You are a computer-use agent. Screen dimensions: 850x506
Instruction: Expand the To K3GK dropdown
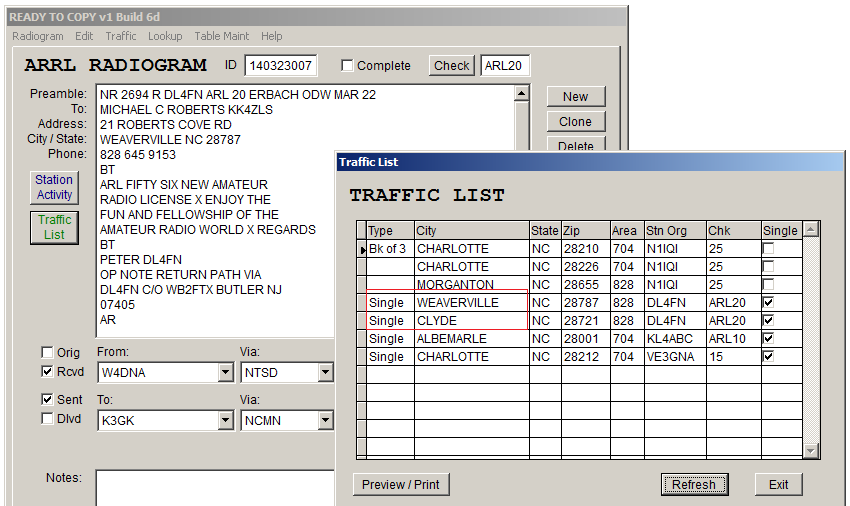[x=226, y=420]
